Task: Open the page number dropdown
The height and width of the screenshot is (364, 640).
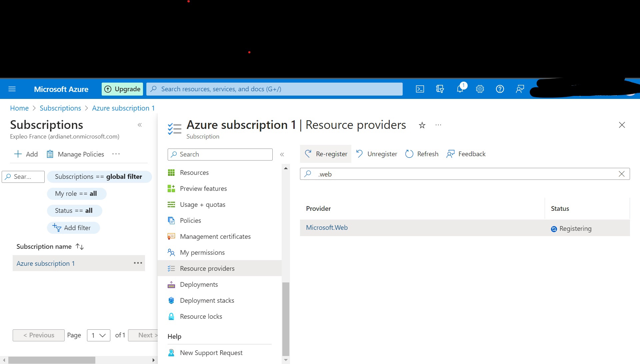Action: [98, 335]
